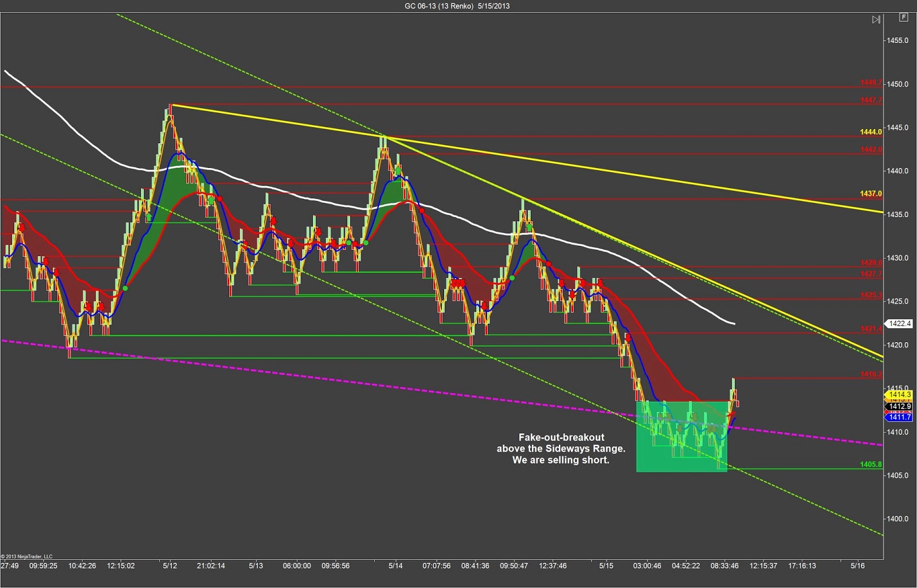Select the white 1422.4 price marker

(899, 324)
